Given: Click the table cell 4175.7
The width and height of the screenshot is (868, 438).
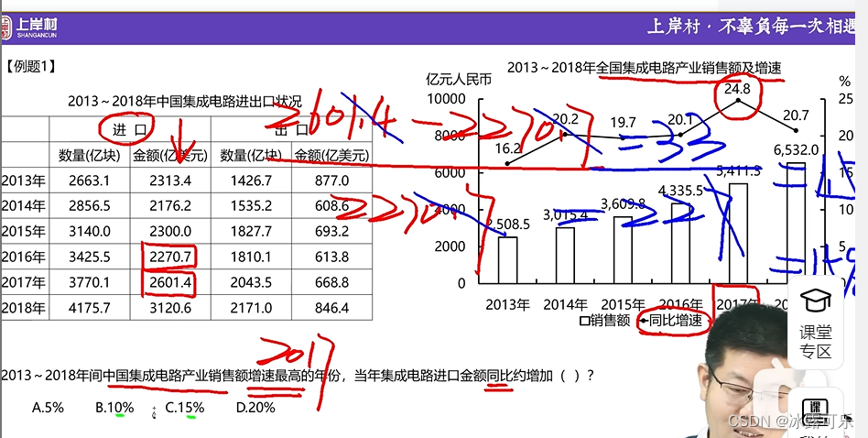Looking at the screenshot, I should coord(90,308).
